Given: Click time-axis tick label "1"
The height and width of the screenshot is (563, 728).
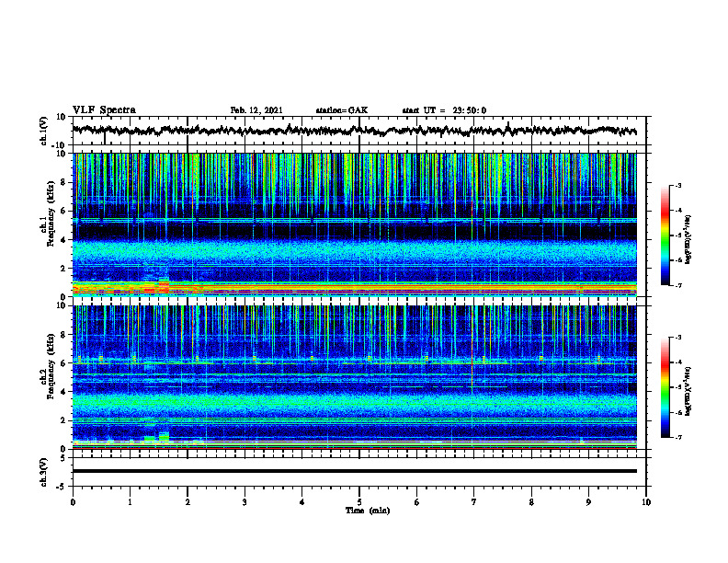Looking at the screenshot, I should [130, 502].
